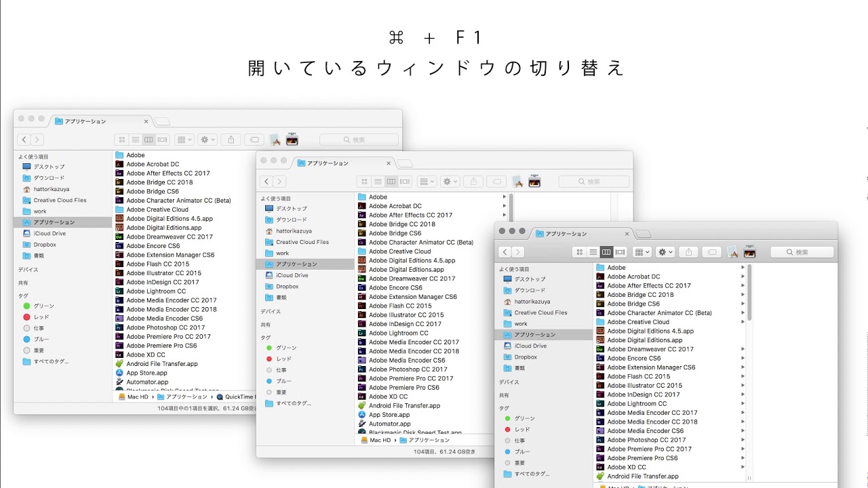The image size is (868, 488).
Task: Click the green グリーン tag dot in rightmost window
Action: tap(508, 418)
